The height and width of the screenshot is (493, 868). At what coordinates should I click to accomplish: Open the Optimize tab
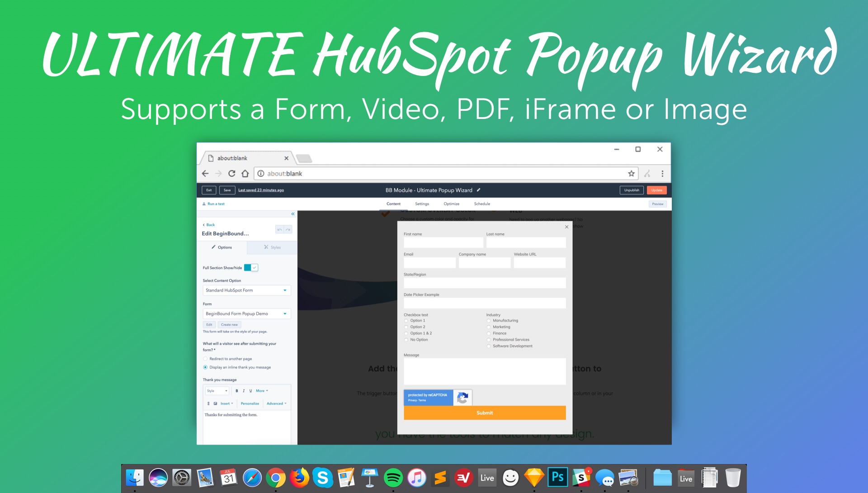[x=451, y=204]
